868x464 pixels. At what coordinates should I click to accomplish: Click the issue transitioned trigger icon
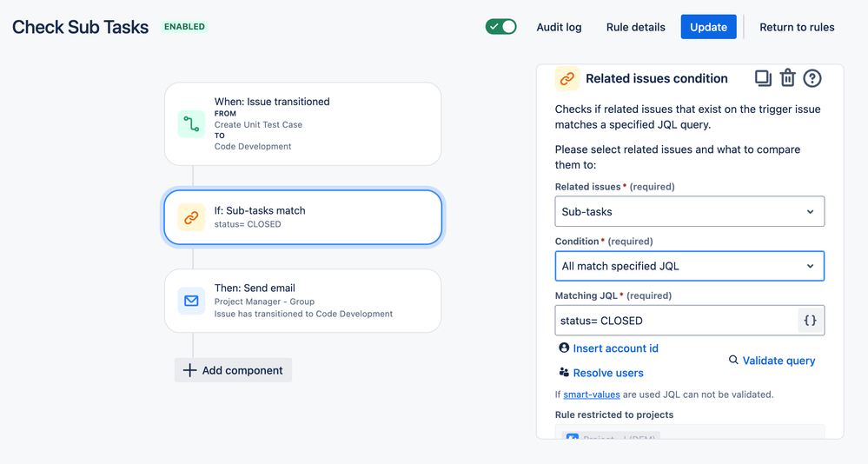pos(191,124)
